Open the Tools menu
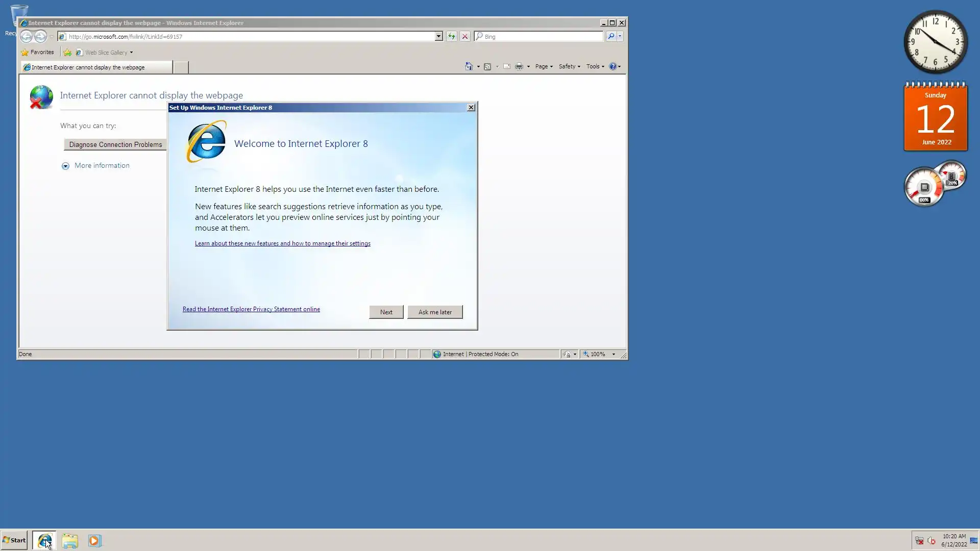This screenshot has width=980, height=551. tap(595, 66)
